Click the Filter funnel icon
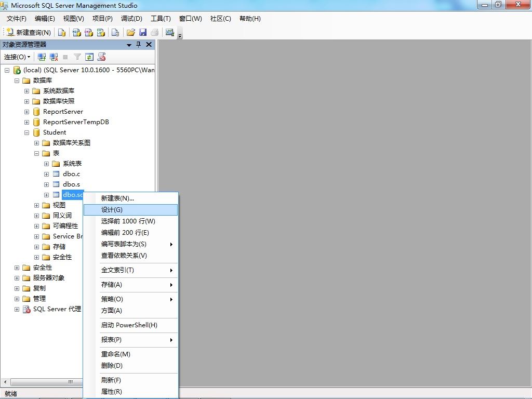532x399 pixels. (x=77, y=57)
